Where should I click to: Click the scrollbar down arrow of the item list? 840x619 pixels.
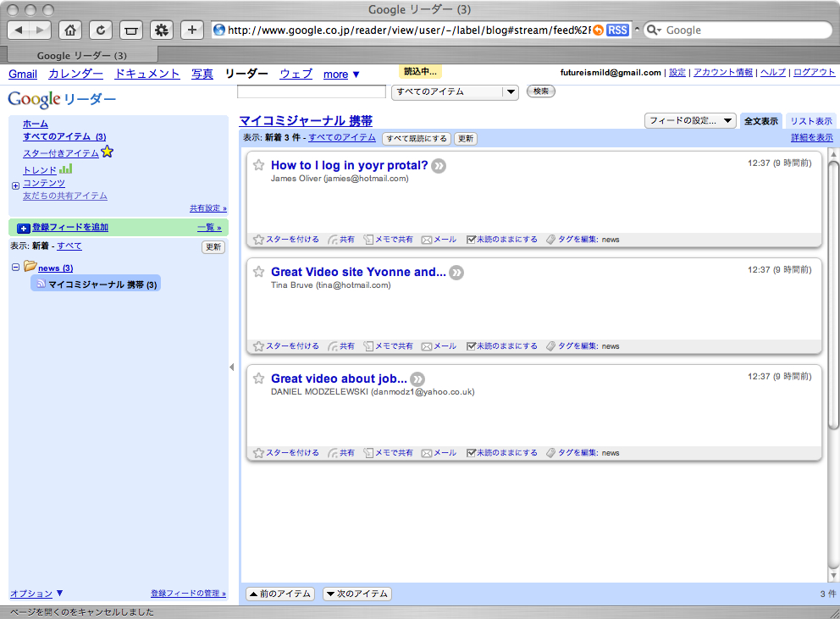tap(833, 576)
